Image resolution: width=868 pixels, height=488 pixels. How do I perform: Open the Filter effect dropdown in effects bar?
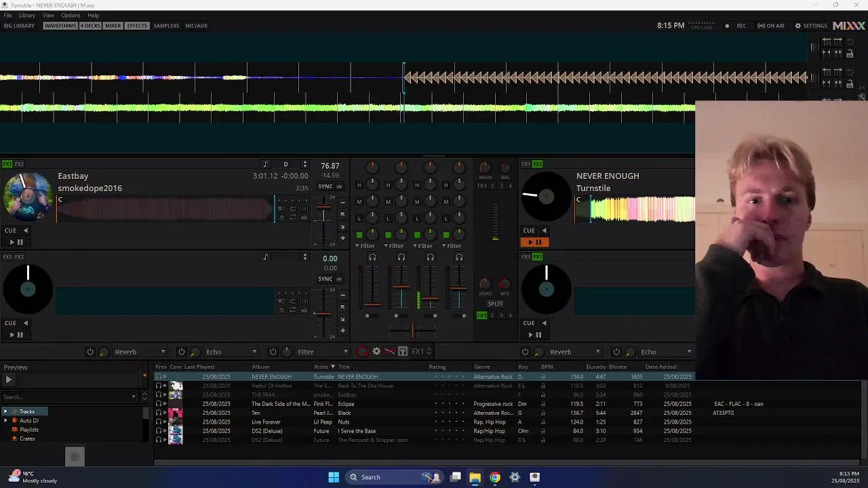[x=323, y=352]
